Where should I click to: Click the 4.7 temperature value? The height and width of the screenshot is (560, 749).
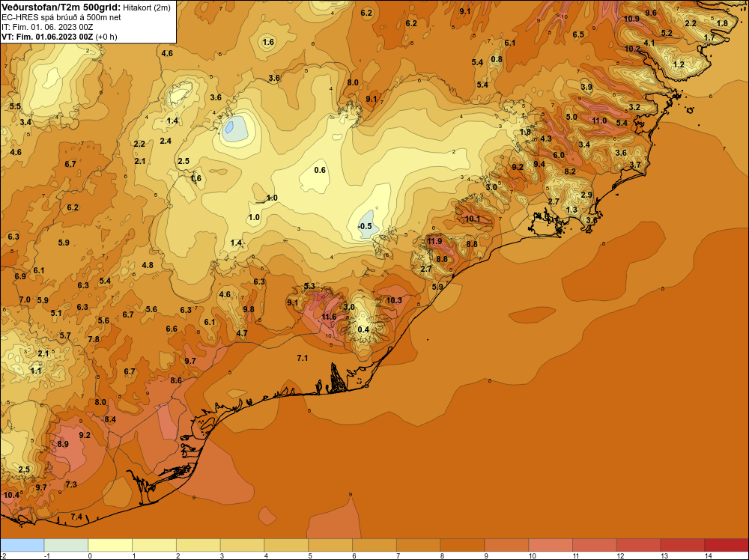click(x=242, y=333)
